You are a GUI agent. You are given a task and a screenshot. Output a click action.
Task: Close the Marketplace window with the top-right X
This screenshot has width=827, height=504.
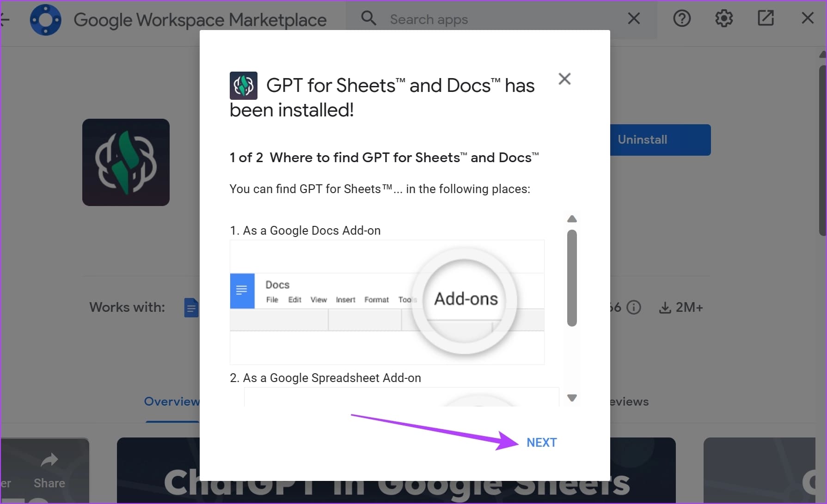808,18
